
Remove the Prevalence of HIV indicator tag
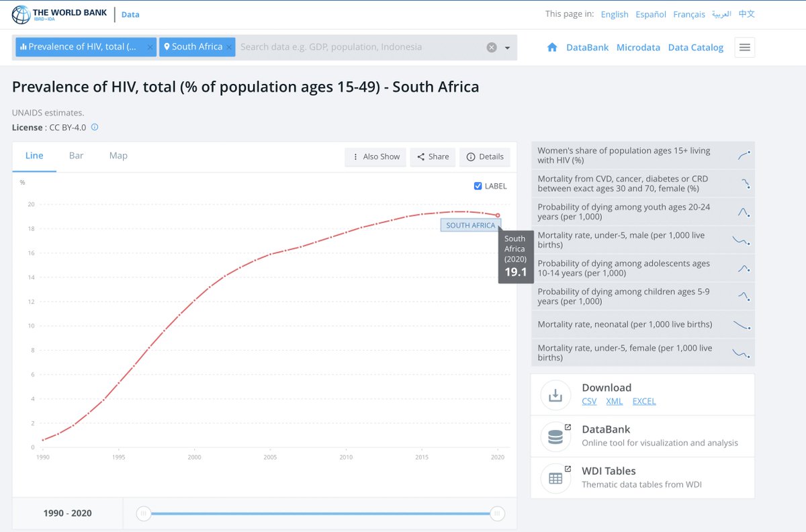(x=150, y=47)
